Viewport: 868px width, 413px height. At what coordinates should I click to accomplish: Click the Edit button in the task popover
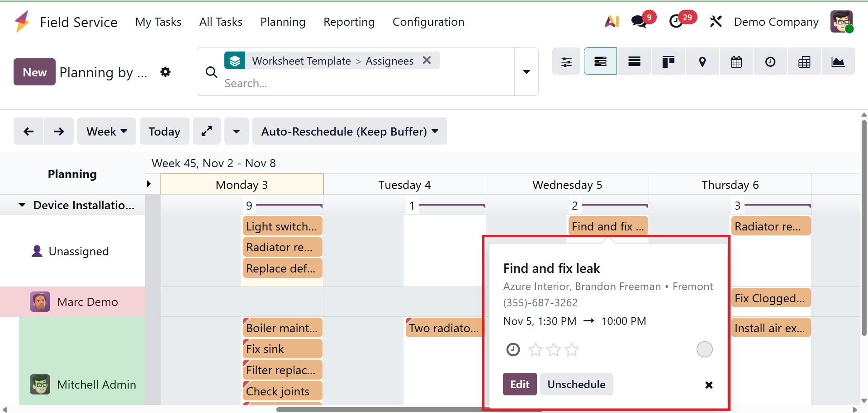tap(520, 384)
